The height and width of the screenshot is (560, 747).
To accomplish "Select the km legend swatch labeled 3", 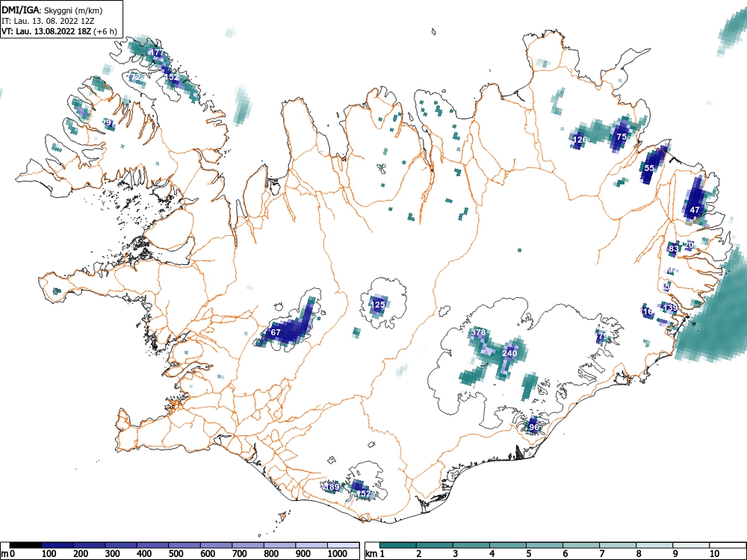I will coord(471,545).
